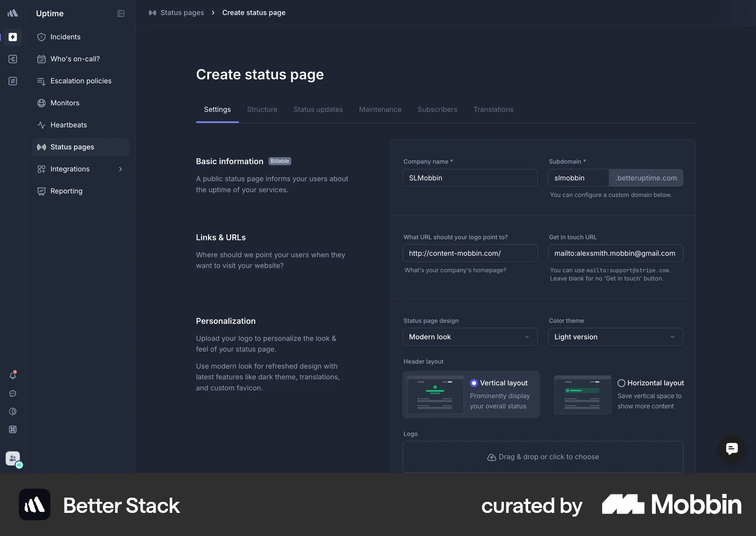Open the Translations tab
Image resolution: width=756 pixels, height=536 pixels.
[x=493, y=109]
